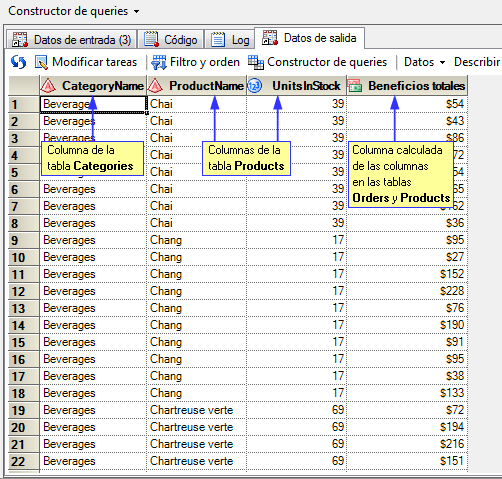
Task: Open the Datos dropdown menu
Action: pos(424,62)
